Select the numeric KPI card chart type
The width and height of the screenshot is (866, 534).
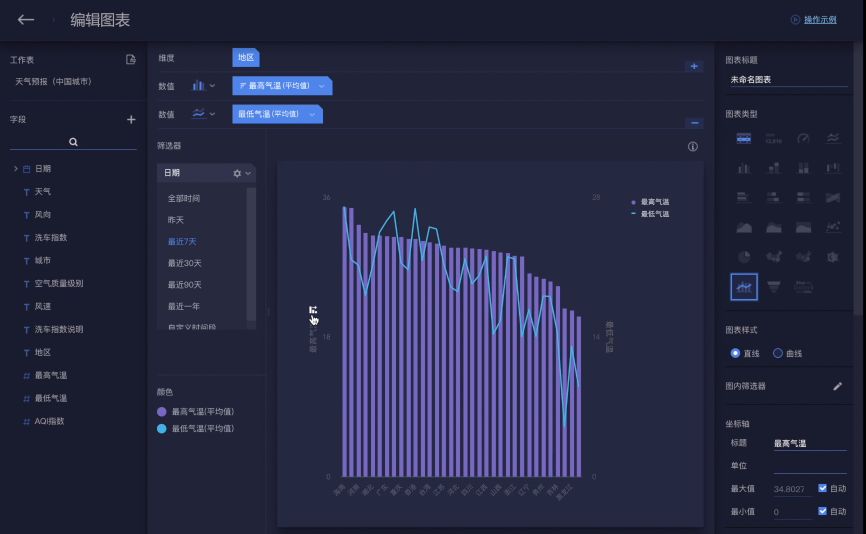(x=774, y=138)
